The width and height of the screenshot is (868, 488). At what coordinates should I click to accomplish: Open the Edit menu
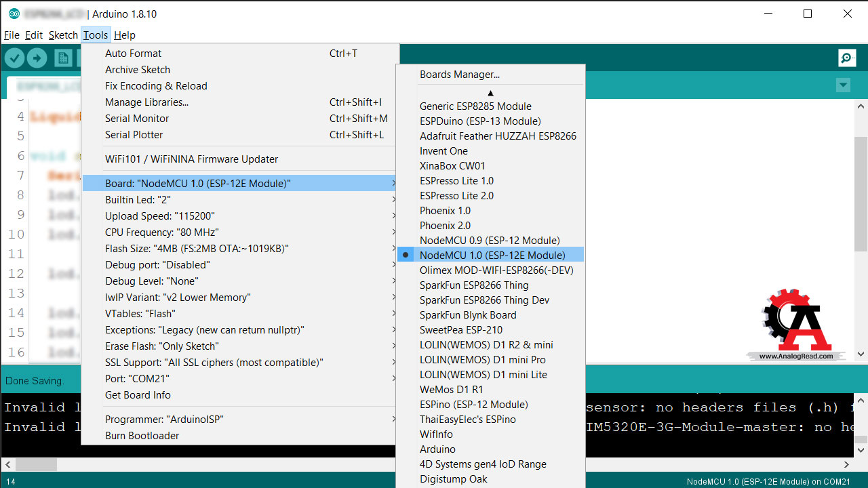point(34,35)
